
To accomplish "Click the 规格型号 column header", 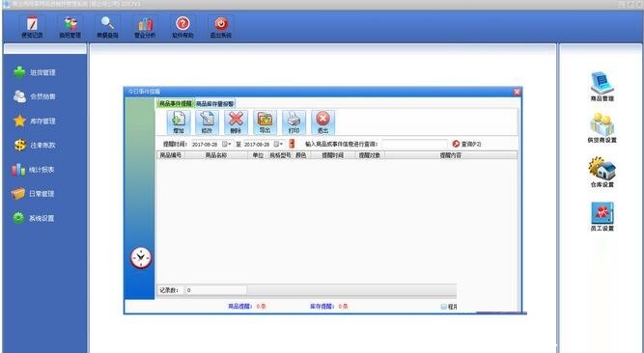I will coord(280,155).
